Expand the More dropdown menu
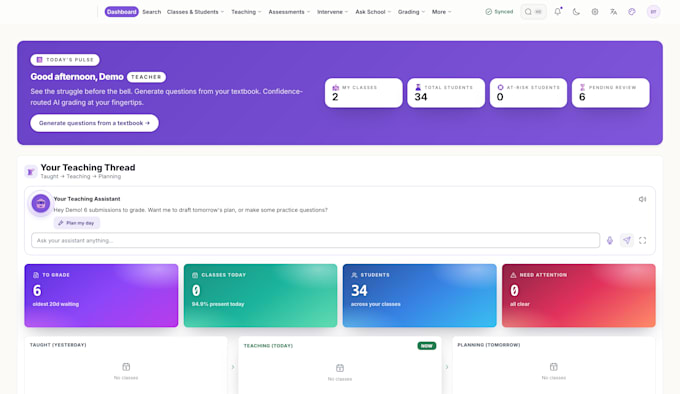The width and height of the screenshot is (680, 394). pyautogui.click(x=441, y=12)
